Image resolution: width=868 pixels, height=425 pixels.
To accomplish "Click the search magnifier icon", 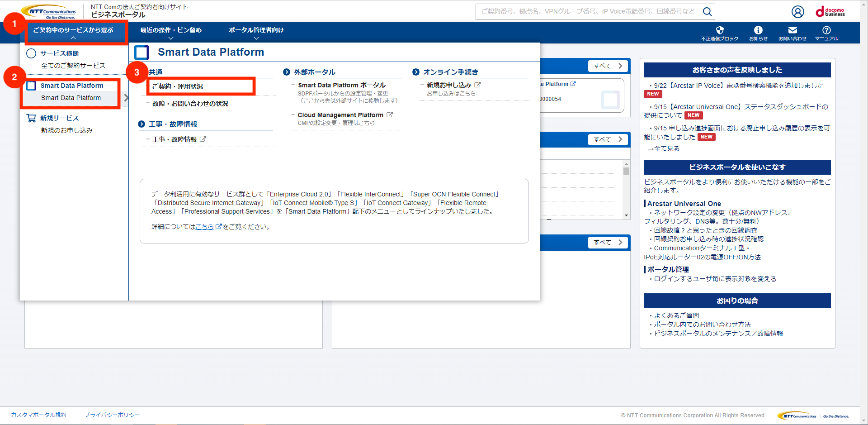I will [x=708, y=12].
